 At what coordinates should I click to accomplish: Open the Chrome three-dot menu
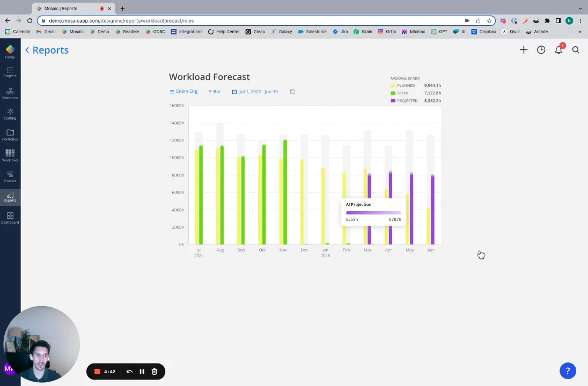click(x=580, y=20)
